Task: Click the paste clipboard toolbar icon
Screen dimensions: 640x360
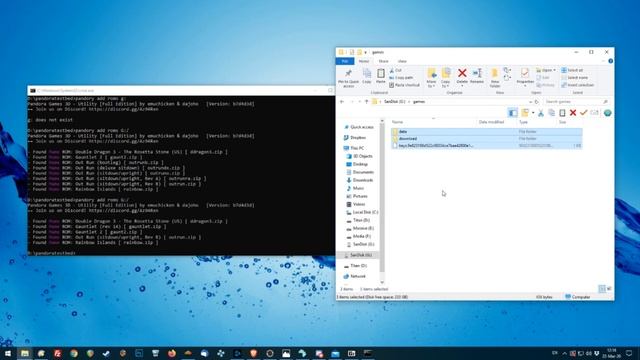Action: pyautogui.click(x=562, y=113)
